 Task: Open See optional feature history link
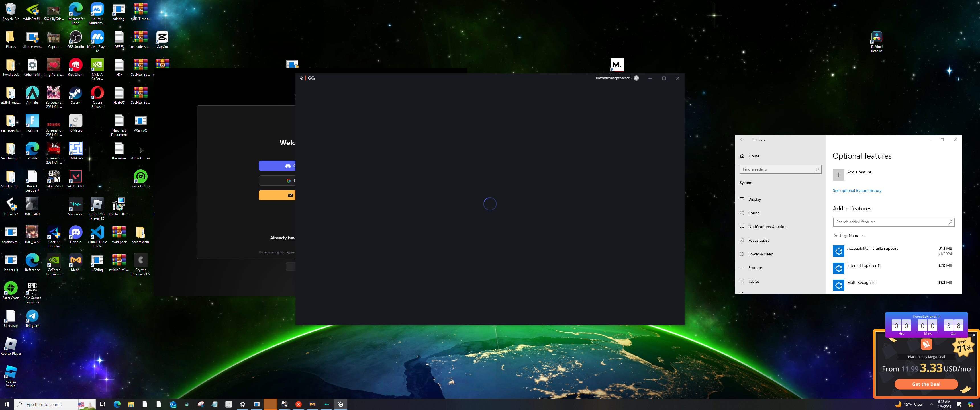tap(857, 191)
